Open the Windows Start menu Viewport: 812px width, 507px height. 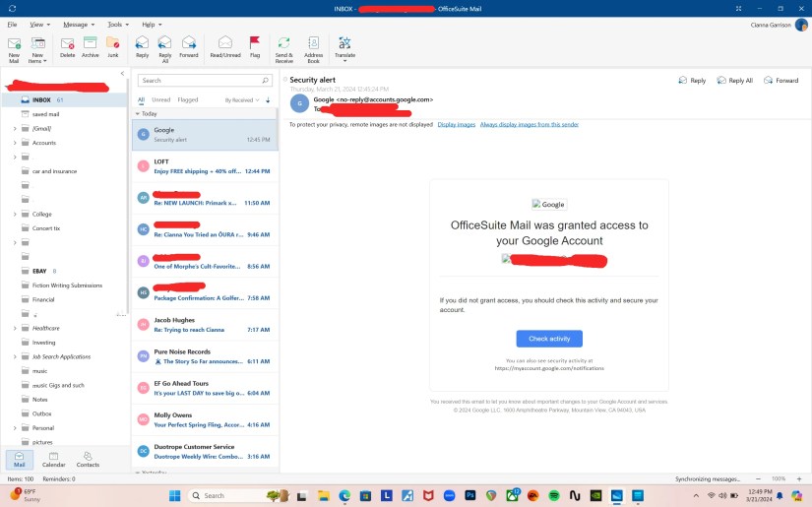(x=175, y=495)
